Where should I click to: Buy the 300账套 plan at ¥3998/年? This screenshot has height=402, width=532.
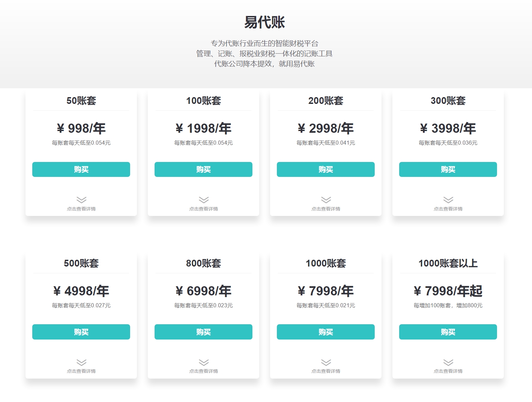[448, 169]
